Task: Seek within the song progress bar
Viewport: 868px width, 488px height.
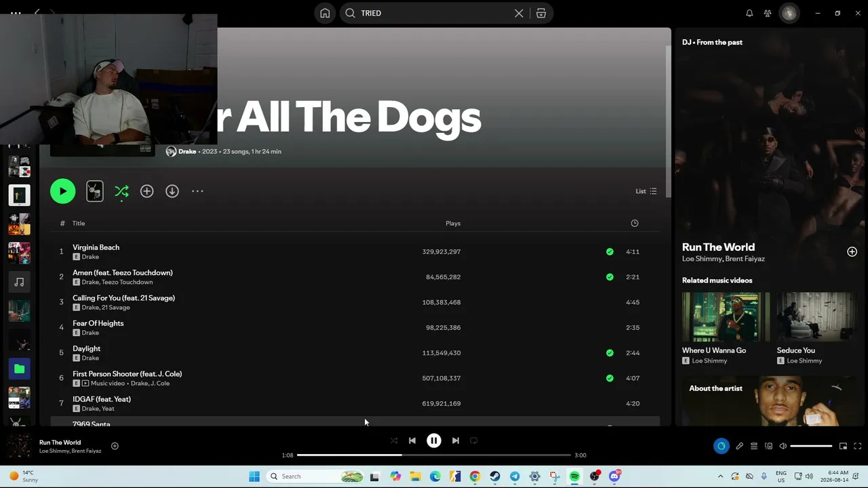Action: (434, 455)
